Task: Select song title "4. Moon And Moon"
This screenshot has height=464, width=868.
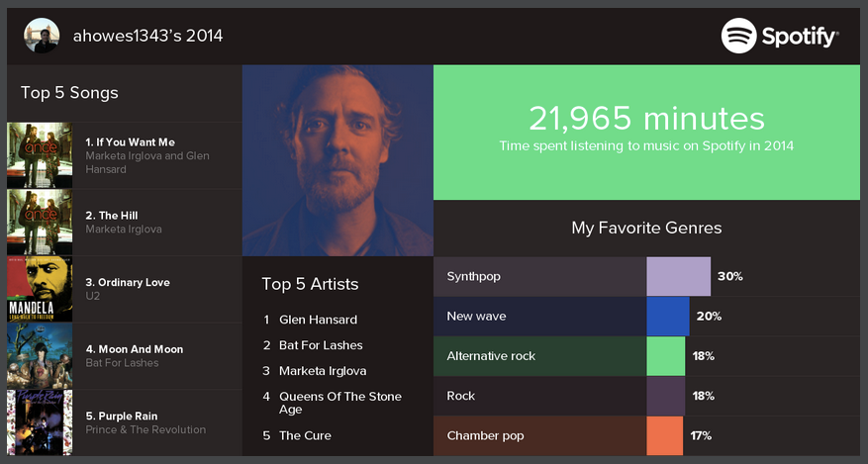Action: [x=134, y=349]
